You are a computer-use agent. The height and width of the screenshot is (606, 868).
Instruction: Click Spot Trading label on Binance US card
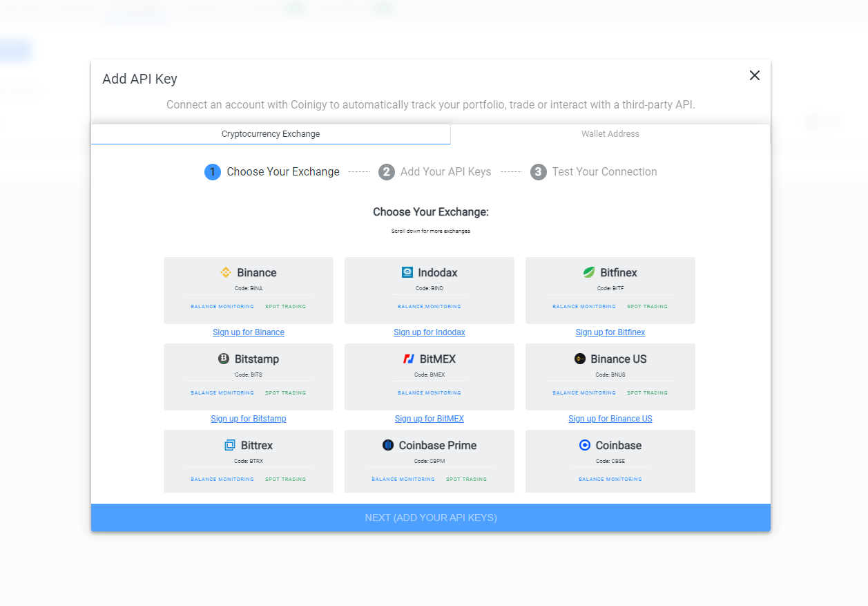tap(648, 392)
